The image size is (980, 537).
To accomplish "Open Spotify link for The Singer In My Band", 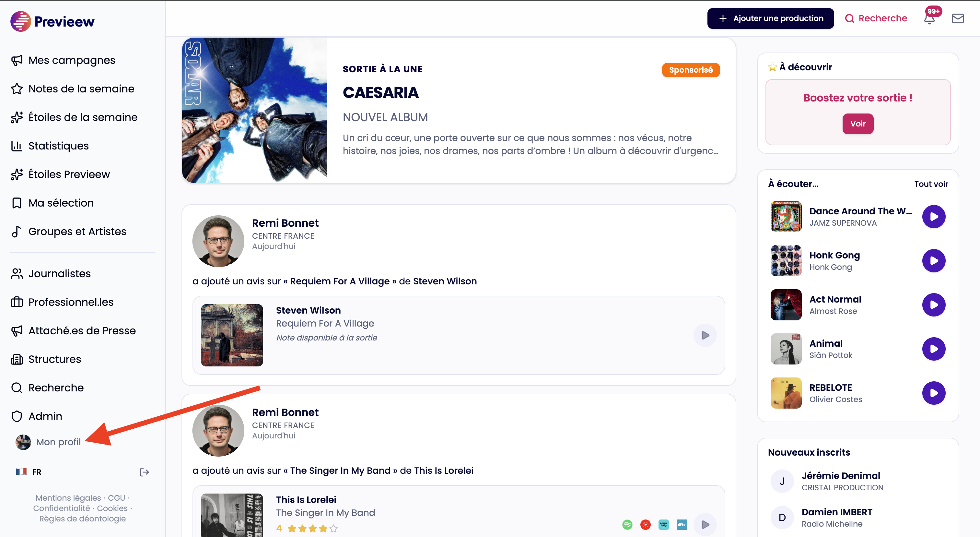I will point(627,525).
